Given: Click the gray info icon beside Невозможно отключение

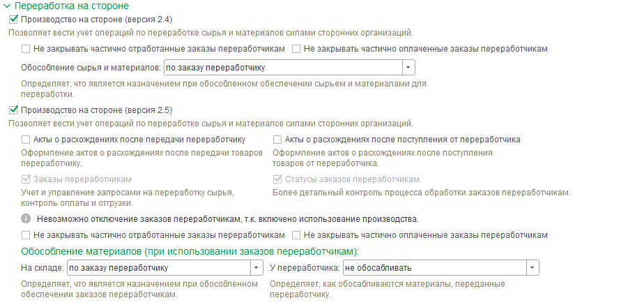Looking at the screenshot, I should click(x=26, y=218).
